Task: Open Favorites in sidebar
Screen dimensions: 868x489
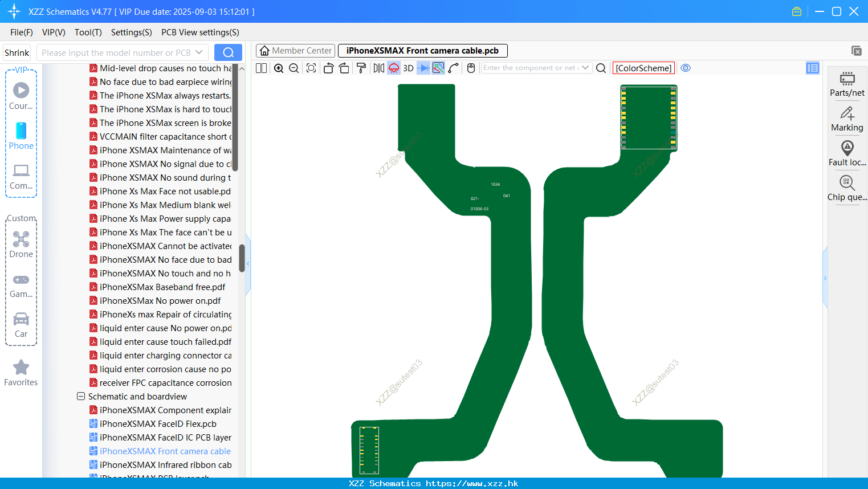Action: click(21, 373)
